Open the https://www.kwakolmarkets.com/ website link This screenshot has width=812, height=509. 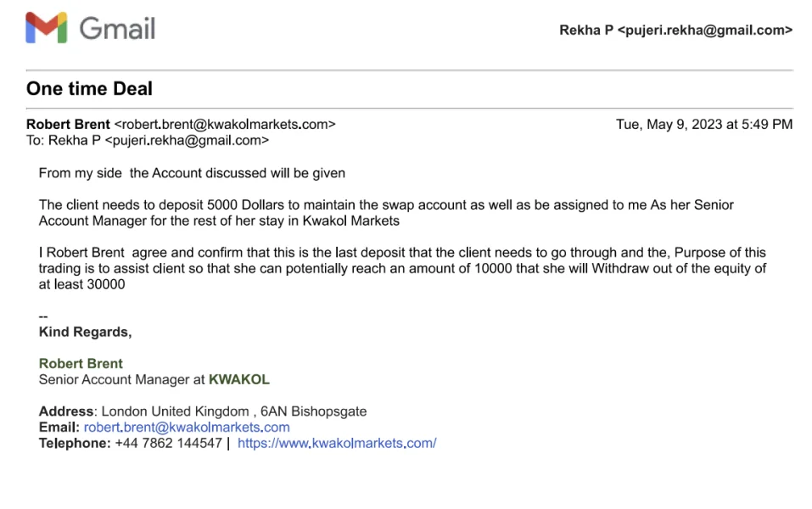coord(337,443)
